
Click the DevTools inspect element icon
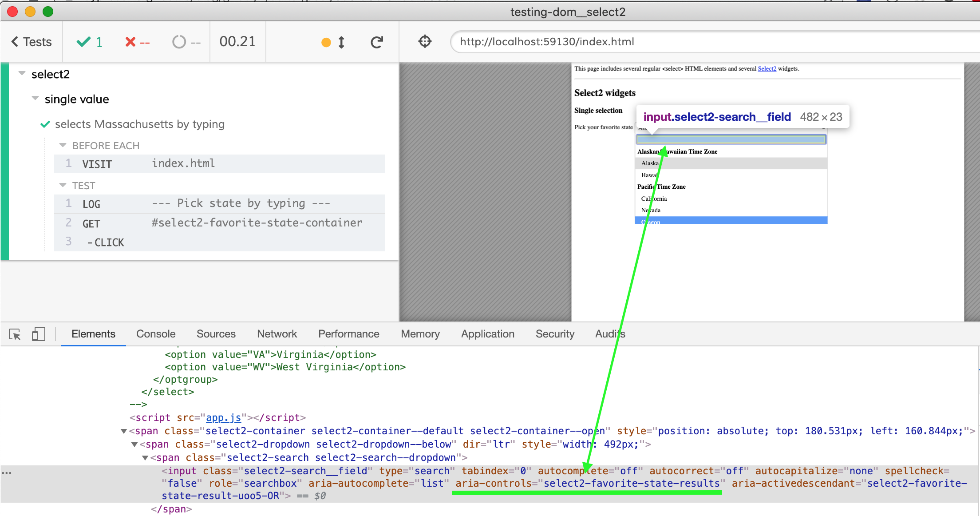point(15,334)
